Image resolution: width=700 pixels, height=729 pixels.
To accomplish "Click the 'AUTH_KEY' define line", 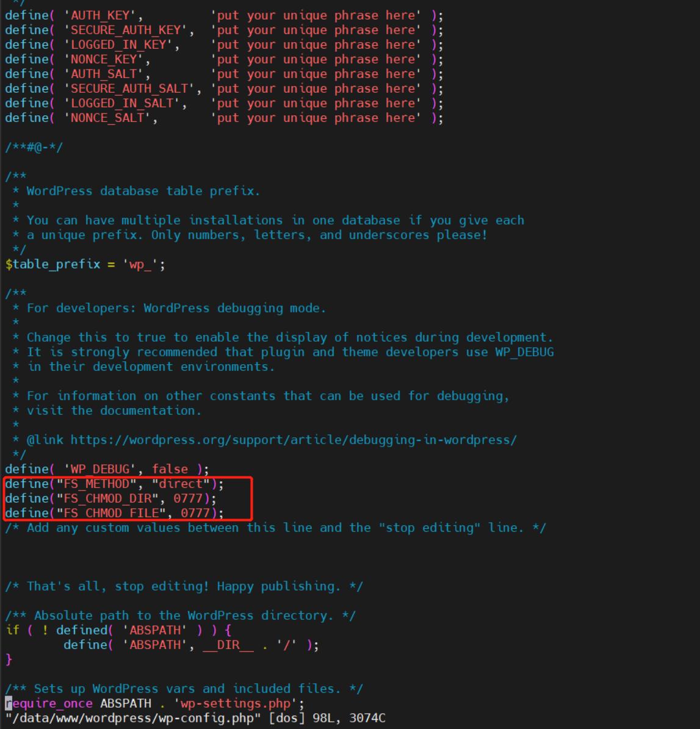I will click(224, 15).
